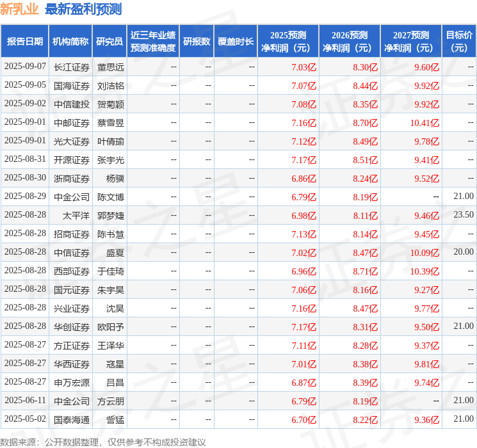Screen dimensions: 477x448
Task: Select the 研究员 column header
Action: pyautogui.click(x=109, y=42)
